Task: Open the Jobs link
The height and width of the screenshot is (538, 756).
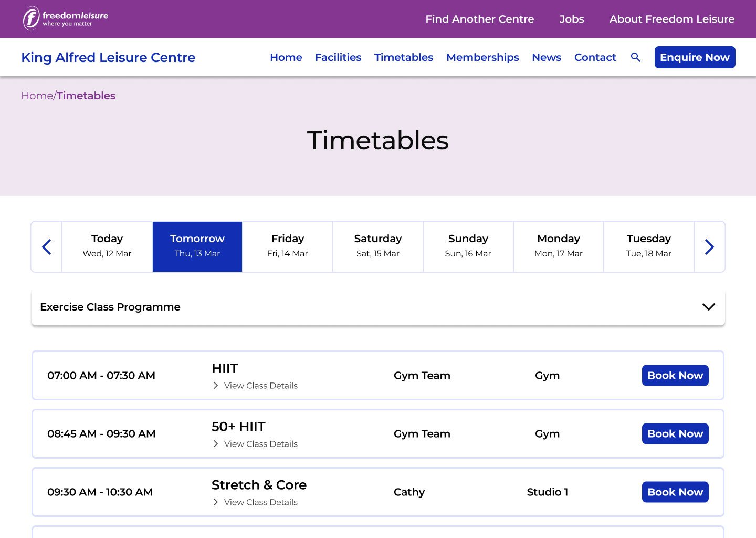Action: (572, 19)
